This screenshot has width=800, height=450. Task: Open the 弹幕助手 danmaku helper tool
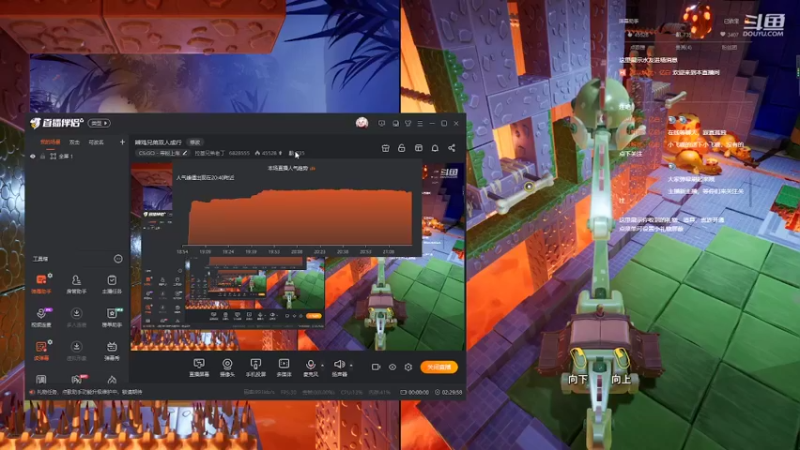(x=41, y=283)
